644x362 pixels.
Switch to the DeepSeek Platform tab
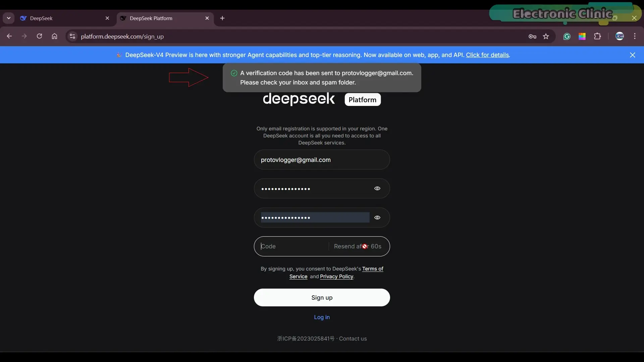[164, 18]
